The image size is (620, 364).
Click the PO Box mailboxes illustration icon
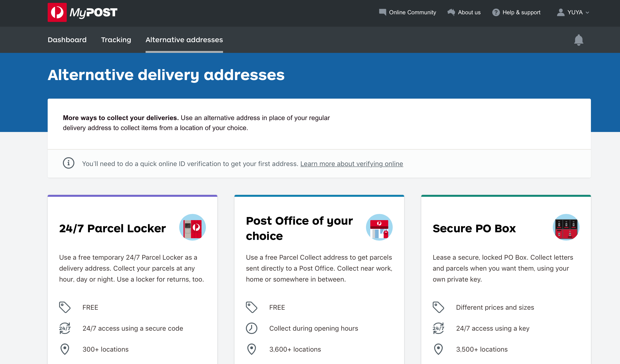pyautogui.click(x=566, y=227)
